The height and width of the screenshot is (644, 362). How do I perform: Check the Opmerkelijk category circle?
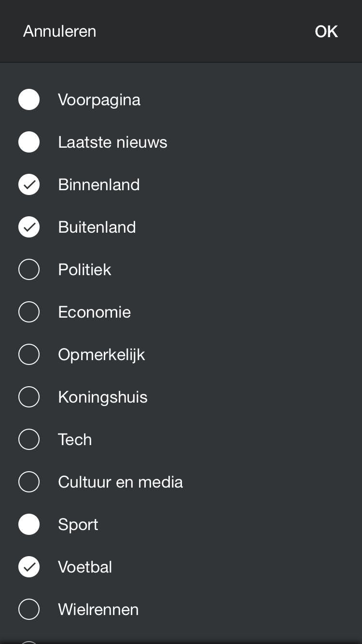tap(29, 355)
